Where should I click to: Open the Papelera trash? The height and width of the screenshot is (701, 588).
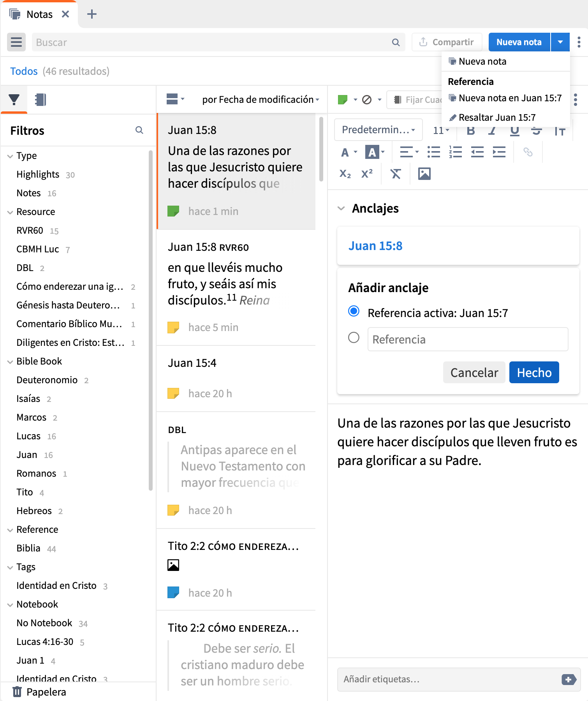[x=39, y=692]
